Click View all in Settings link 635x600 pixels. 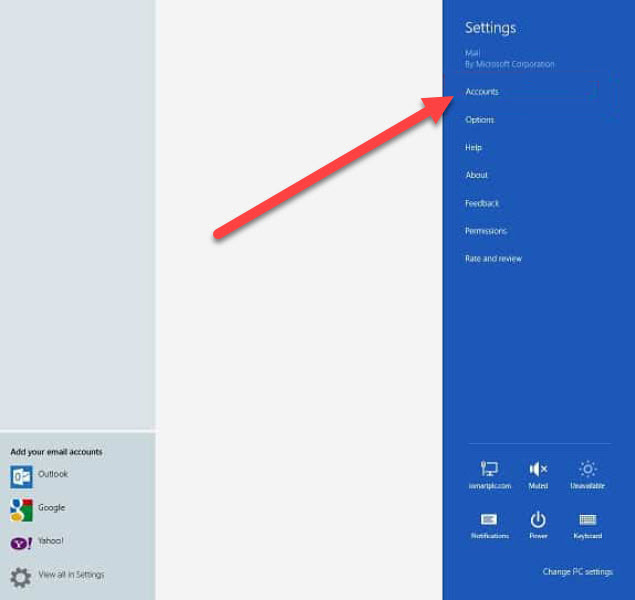71,574
